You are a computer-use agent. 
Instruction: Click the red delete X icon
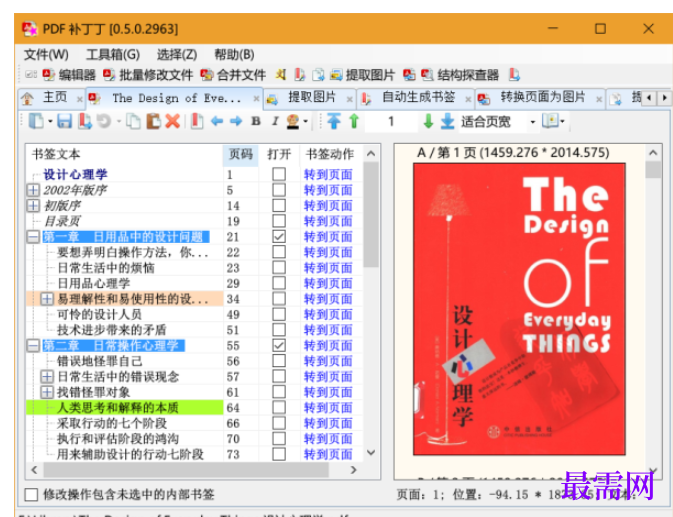pos(173,121)
